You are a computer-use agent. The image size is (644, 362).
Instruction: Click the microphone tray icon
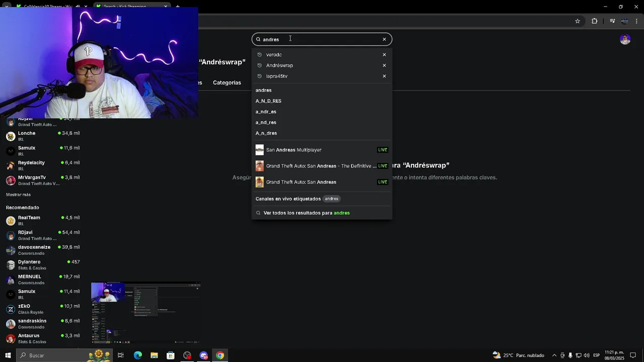pyautogui.click(x=571, y=355)
